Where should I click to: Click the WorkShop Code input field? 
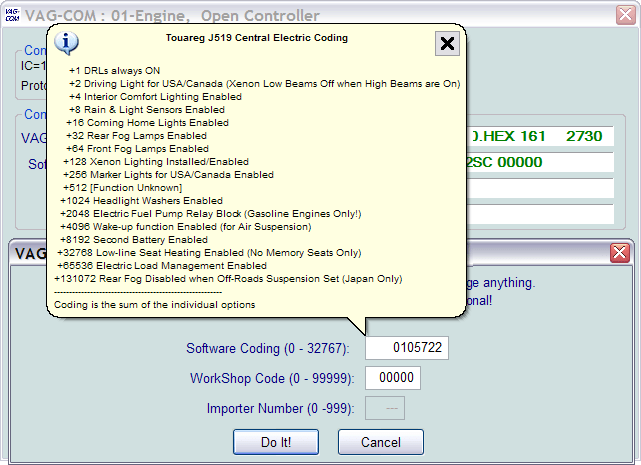point(392,377)
